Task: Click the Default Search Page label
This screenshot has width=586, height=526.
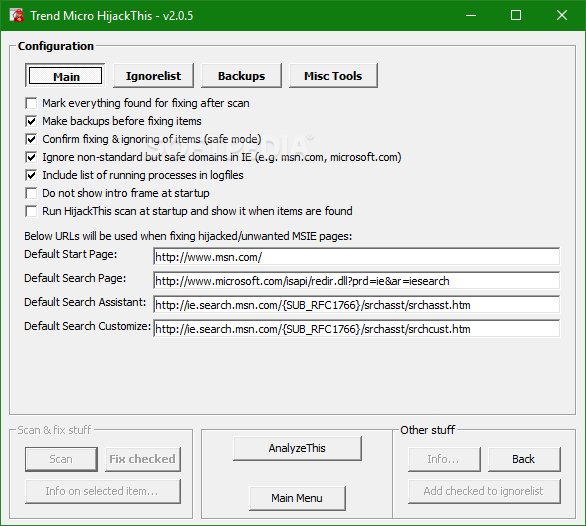Action: pos(75,278)
